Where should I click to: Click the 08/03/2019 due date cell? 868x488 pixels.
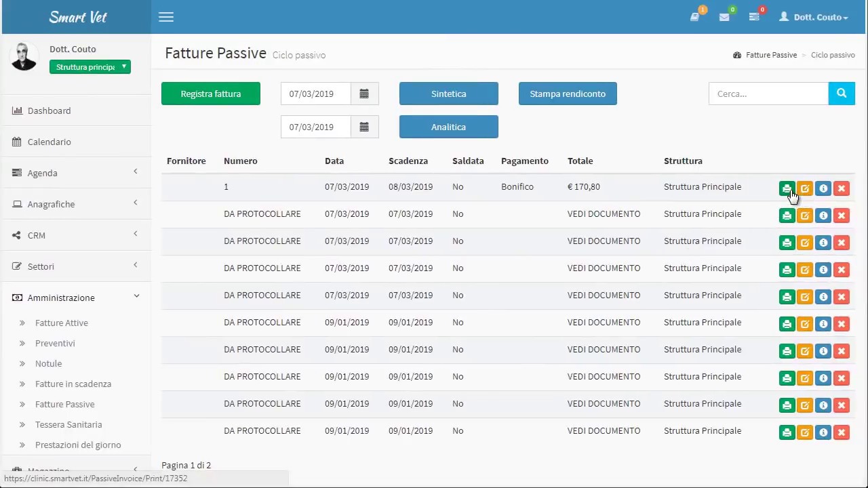[410, 186]
